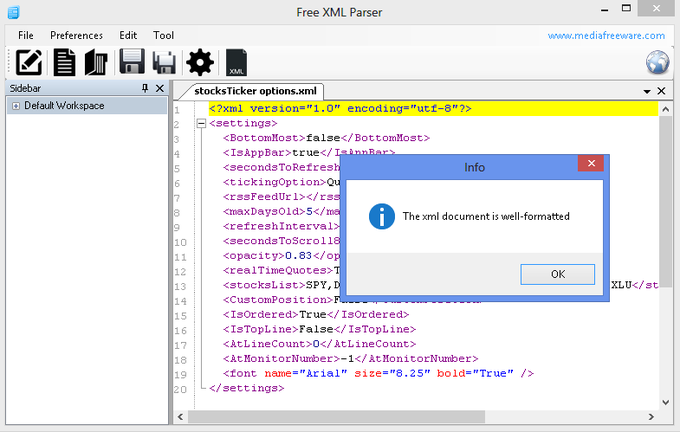
Task: Close the Sidebar panel
Action: (x=159, y=89)
